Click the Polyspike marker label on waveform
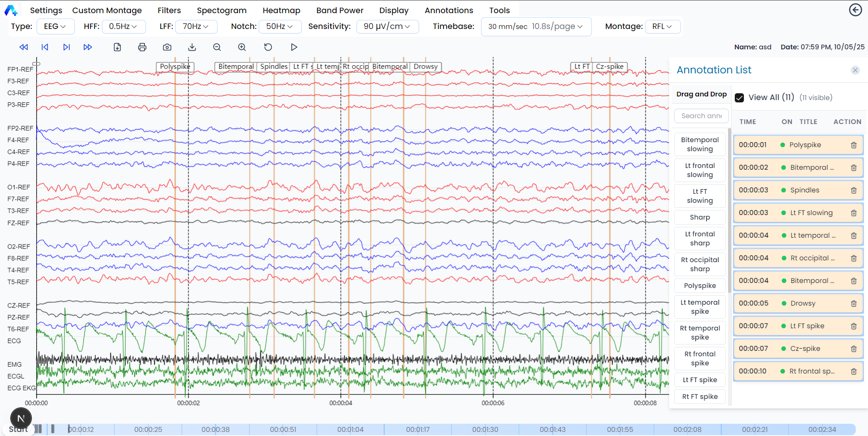This screenshot has height=436, width=868. tap(175, 67)
